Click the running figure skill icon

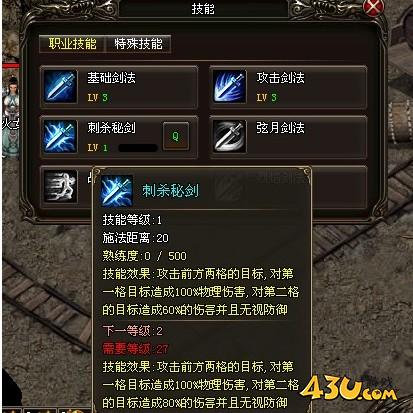[60, 186]
